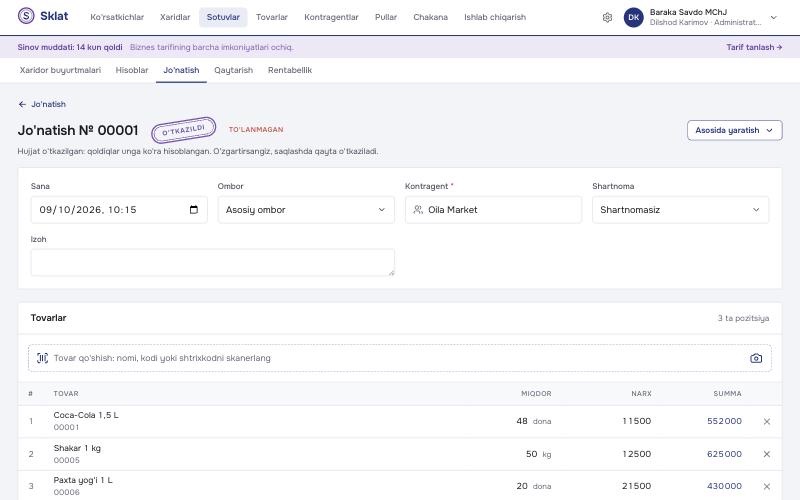Click the Paxta yog'i 1 L product name
Image resolution: width=800 pixels, height=500 pixels.
83,480
